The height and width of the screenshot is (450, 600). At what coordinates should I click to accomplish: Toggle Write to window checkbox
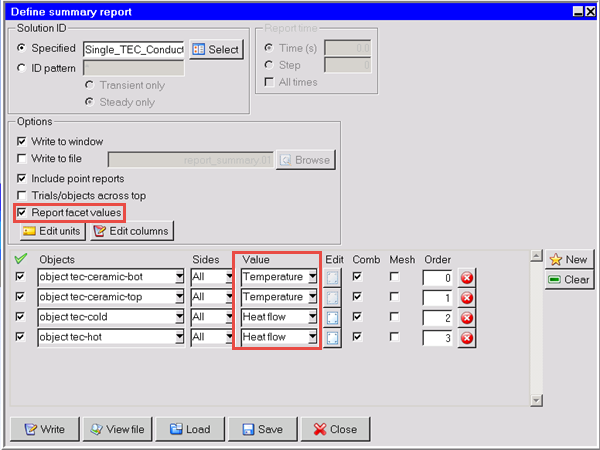point(22,142)
